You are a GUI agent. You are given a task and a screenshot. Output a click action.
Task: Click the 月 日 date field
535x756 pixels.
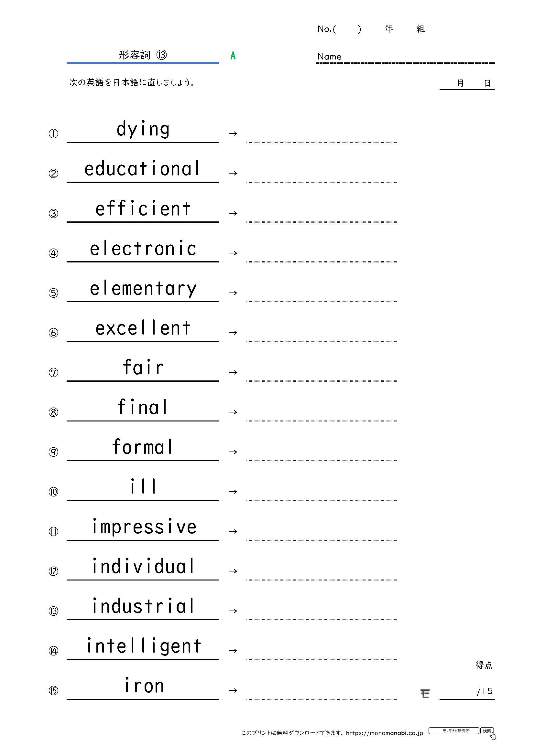point(467,84)
